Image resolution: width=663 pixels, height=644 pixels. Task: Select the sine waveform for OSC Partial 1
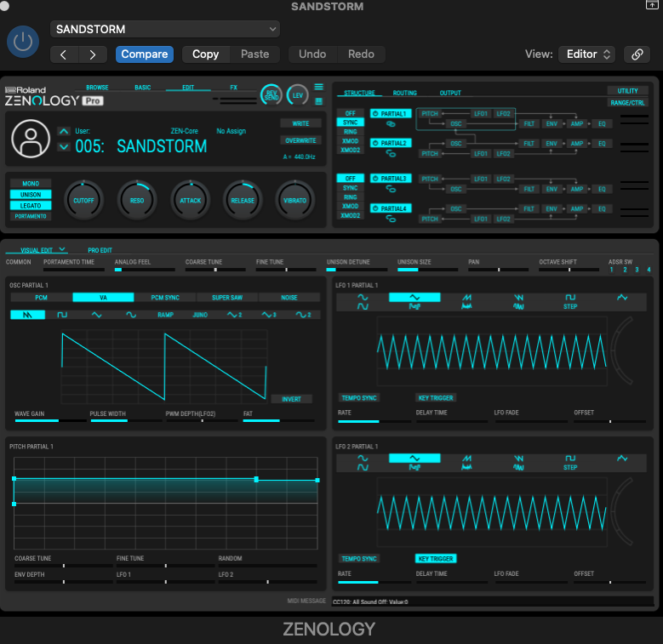point(131,315)
